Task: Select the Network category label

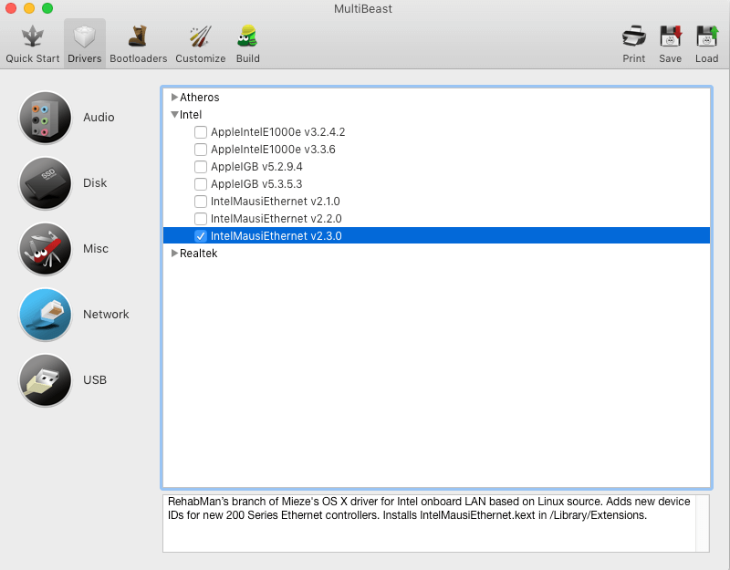Action: tap(106, 314)
